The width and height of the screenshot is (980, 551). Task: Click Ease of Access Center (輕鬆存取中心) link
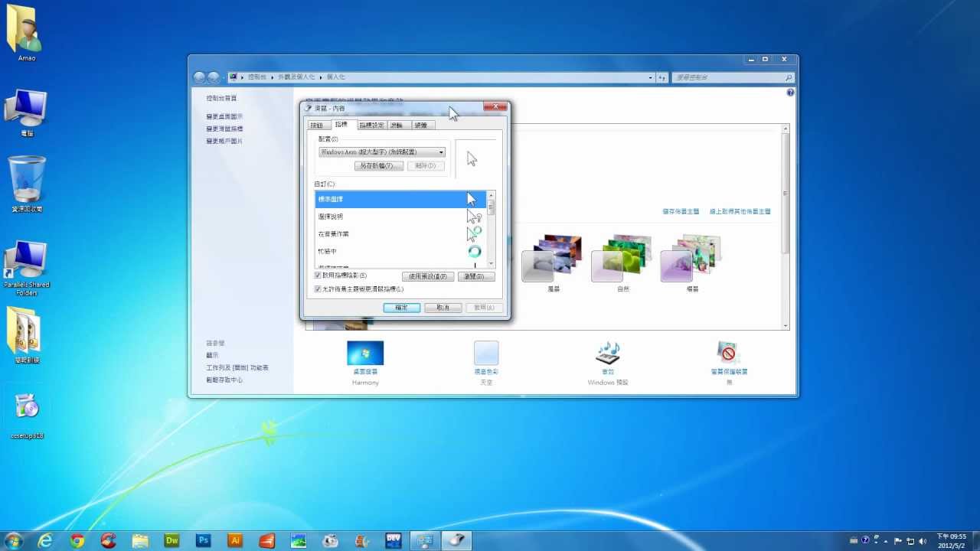point(224,380)
